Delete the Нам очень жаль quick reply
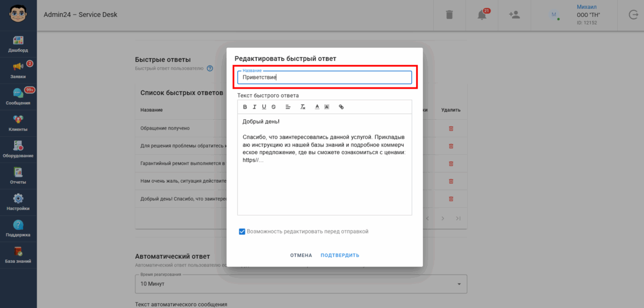The height and width of the screenshot is (308, 644). [x=451, y=181]
